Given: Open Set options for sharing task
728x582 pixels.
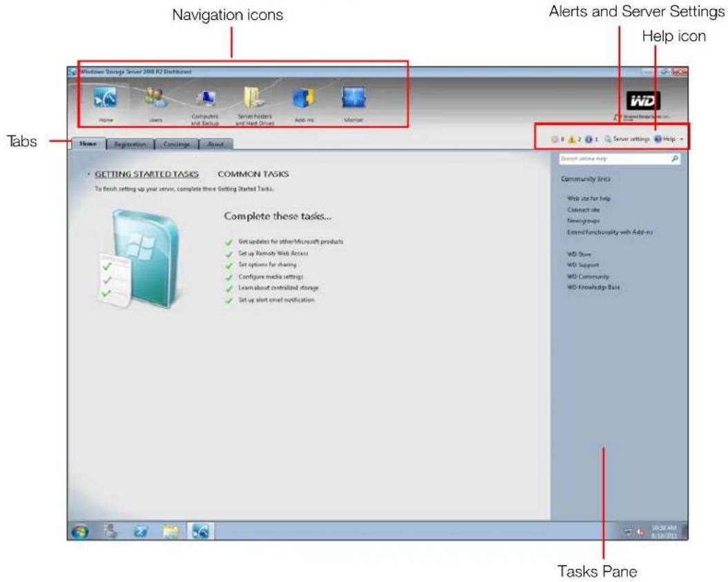Looking at the screenshot, I should (267, 265).
